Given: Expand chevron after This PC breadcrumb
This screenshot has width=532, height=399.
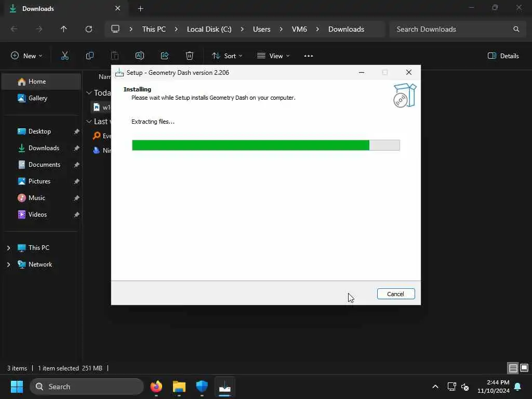Looking at the screenshot, I should [176, 29].
